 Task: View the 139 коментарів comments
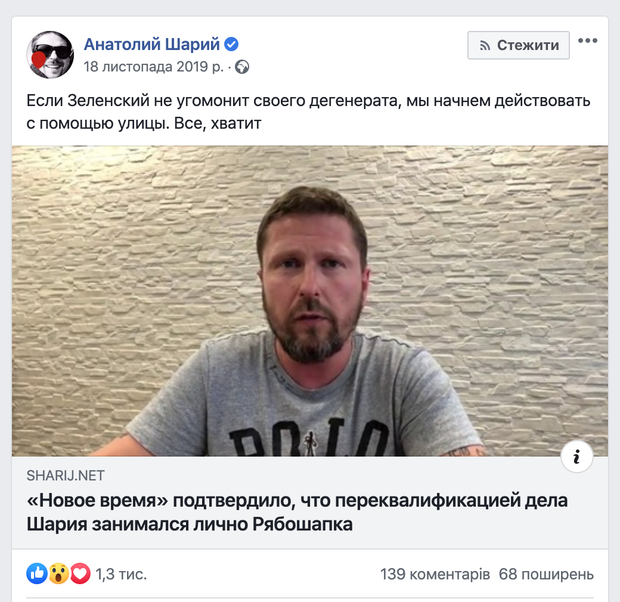coord(435,574)
